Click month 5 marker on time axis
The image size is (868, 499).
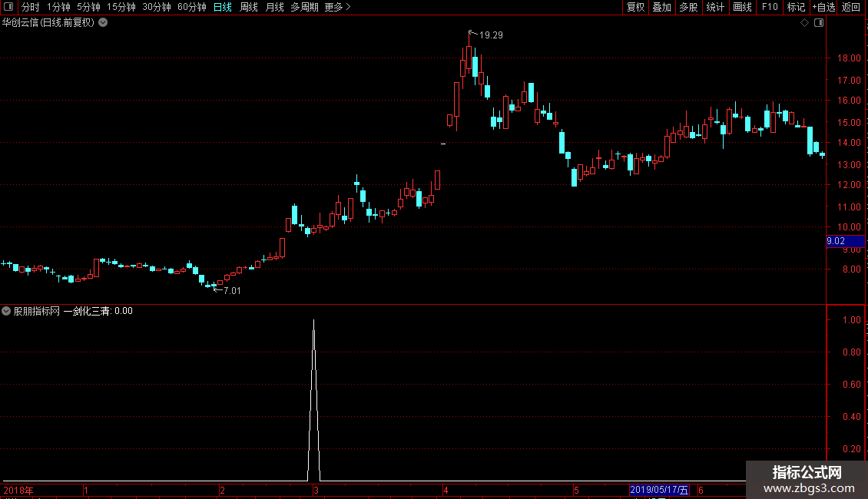click(576, 490)
